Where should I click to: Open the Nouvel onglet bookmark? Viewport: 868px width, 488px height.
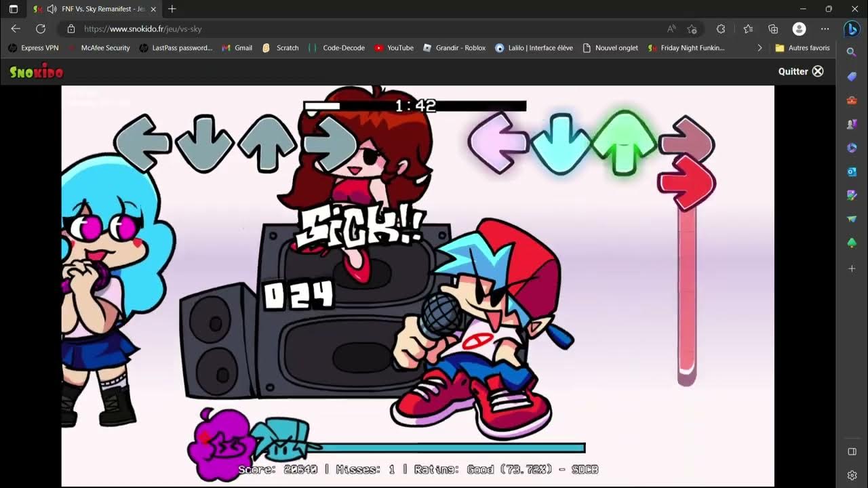[610, 47]
